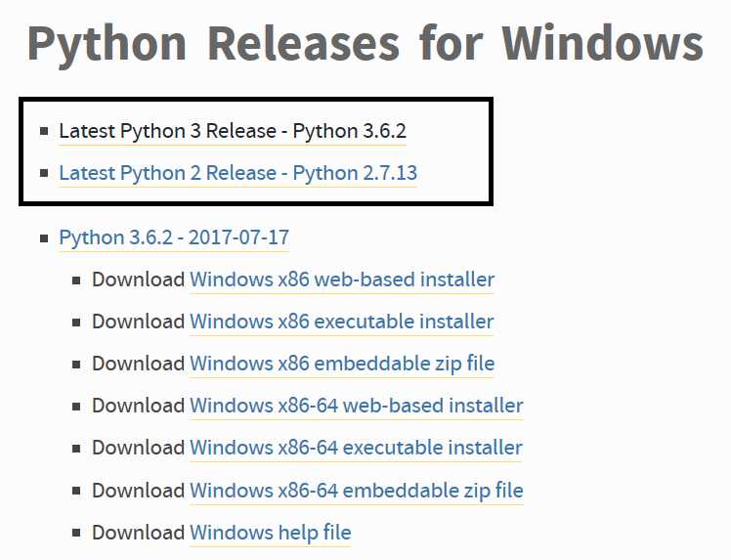Download Windows x86 web-based installer
This screenshot has height=560, width=731.
342,280
